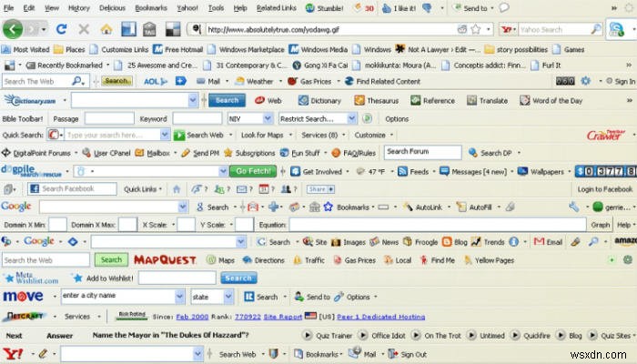Go back with the green Back arrow

click(13, 29)
